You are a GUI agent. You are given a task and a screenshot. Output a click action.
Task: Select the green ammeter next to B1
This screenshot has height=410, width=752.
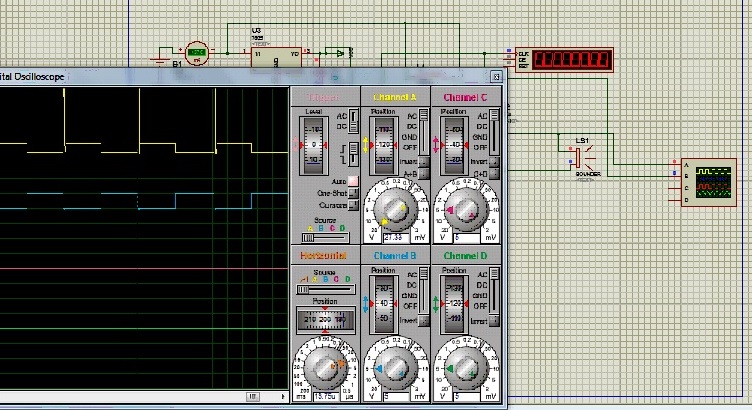coord(197,53)
